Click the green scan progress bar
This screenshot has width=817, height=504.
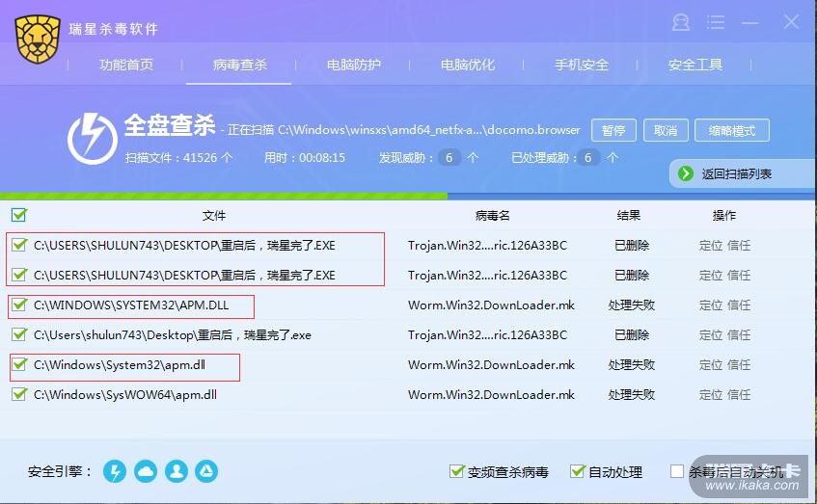(x=224, y=197)
